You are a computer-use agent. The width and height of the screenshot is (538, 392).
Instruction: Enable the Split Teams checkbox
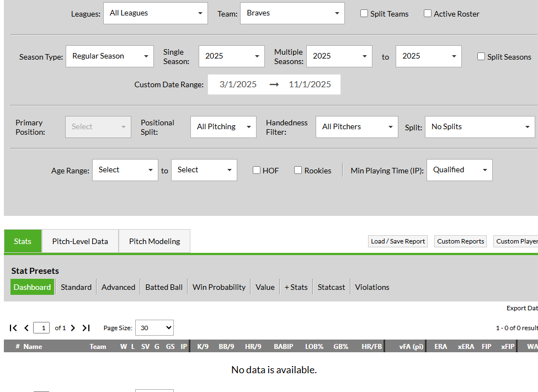[364, 13]
